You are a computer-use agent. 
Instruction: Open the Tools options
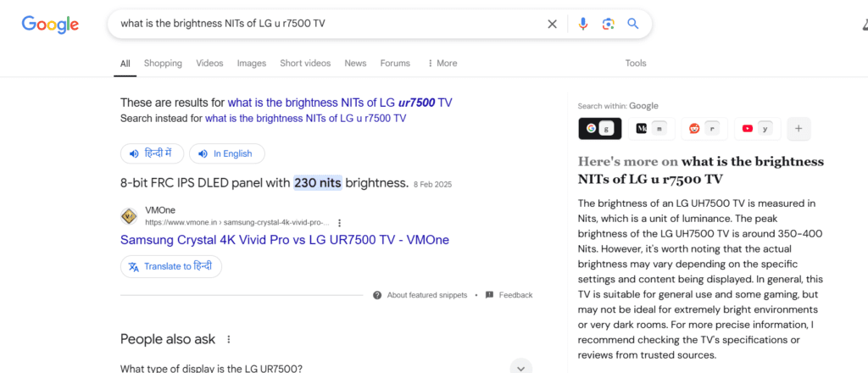coord(636,63)
